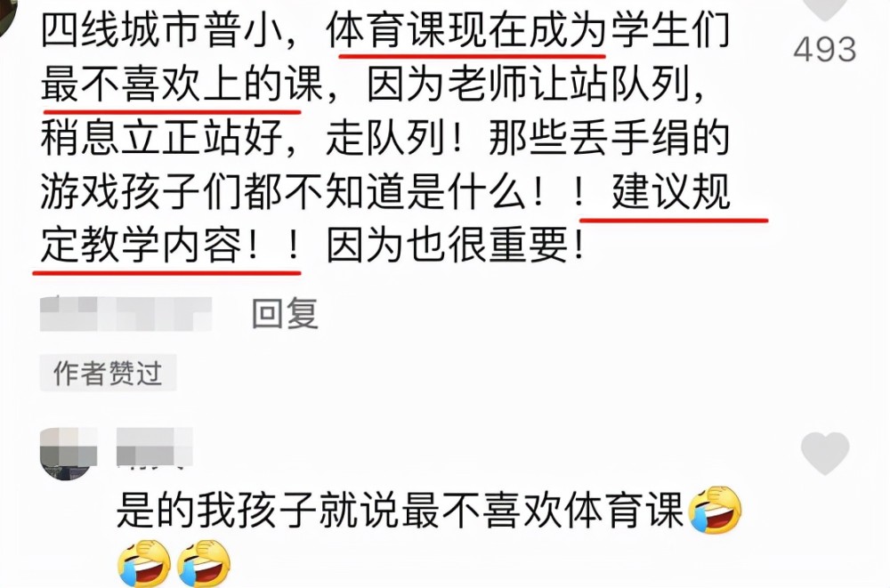This screenshot has width=890, height=588.
Task: Click the 作者赞过 tag
Action: pos(108,373)
